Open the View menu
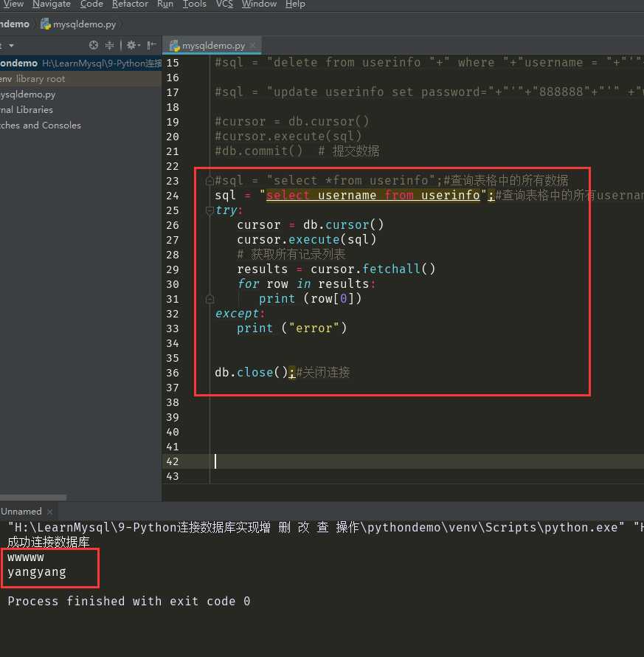Screen dimensions: 644x657 point(13,4)
